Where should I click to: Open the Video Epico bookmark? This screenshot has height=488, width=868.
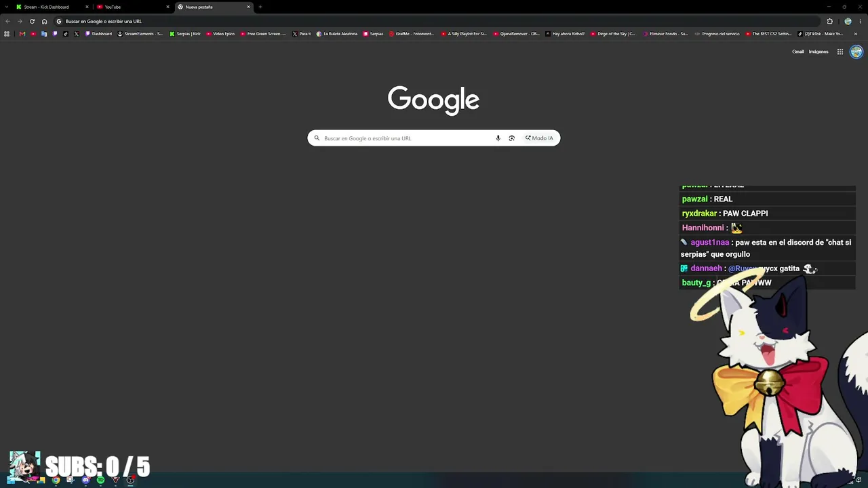(220, 34)
